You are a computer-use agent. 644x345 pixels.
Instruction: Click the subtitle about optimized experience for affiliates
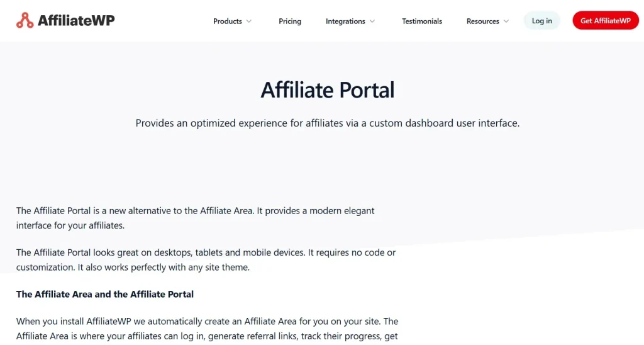pyautogui.click(x=327, y=123)
